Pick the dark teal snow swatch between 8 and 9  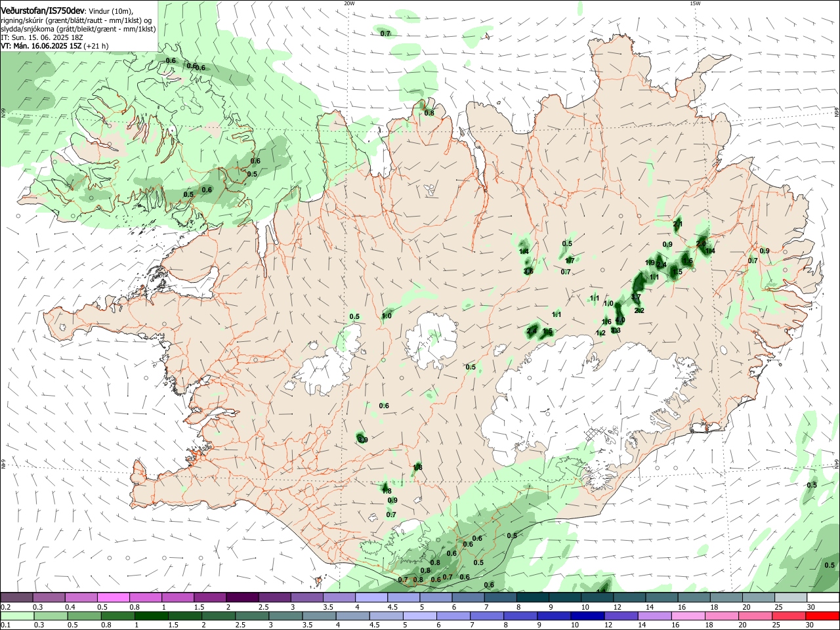coord(533,597)
